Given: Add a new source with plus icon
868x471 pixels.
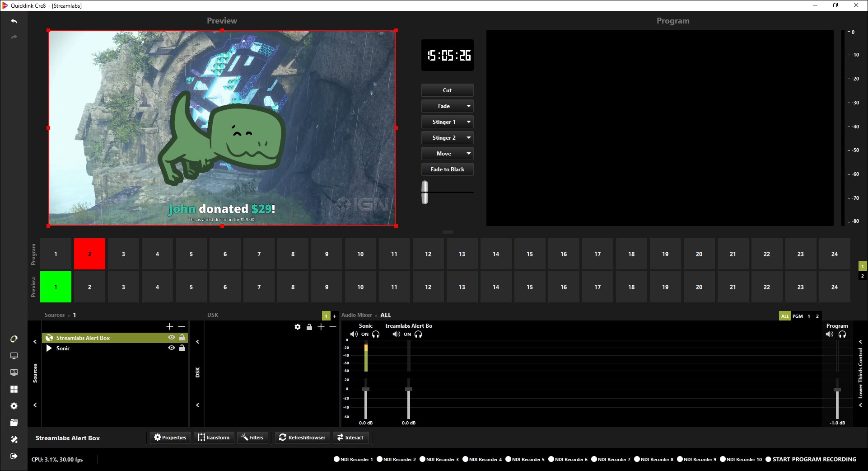Looking at the screenshot, I should [x=170, y=326].
